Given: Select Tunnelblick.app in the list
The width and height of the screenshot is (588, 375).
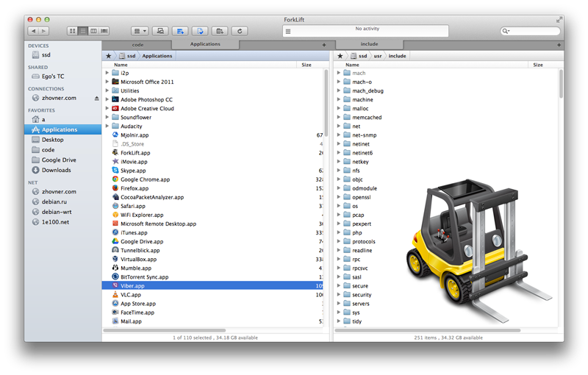Looking at the screenshot, I should (212, 250).
